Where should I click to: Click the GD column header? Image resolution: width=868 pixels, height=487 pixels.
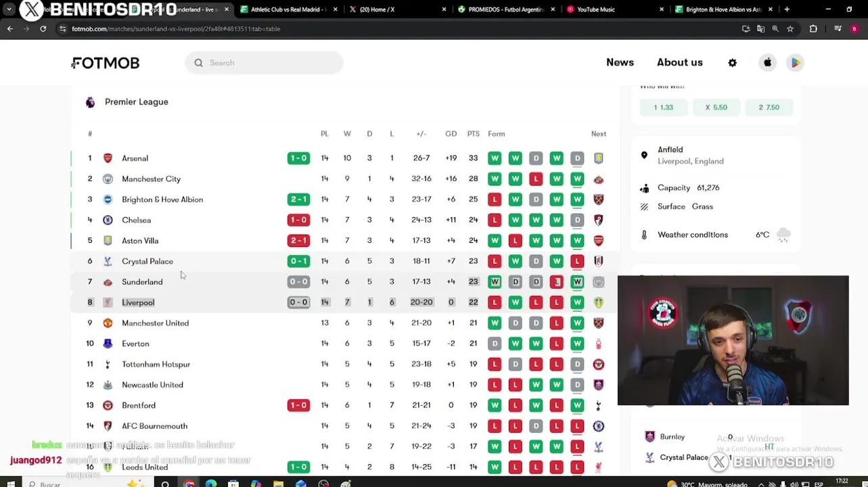[451, 134]
